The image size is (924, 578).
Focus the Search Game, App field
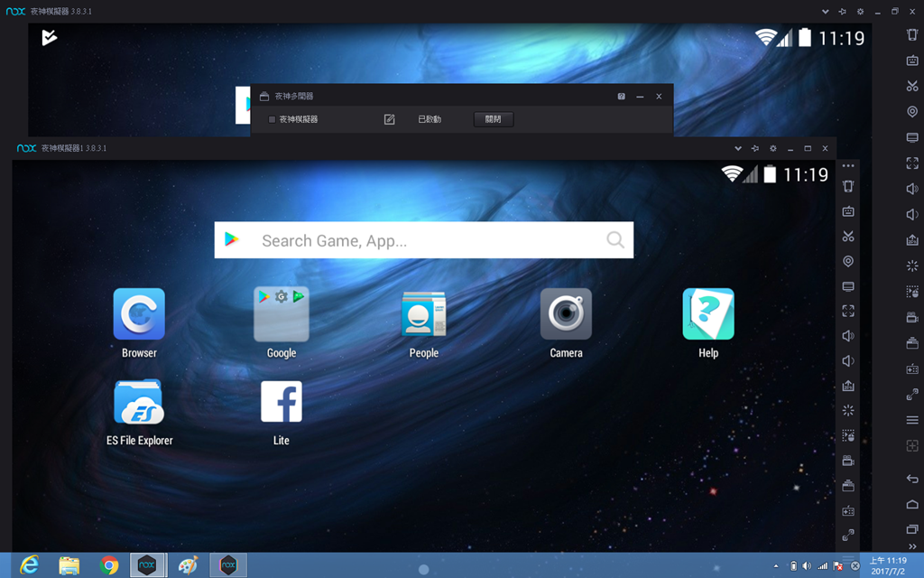click(424, 240)
